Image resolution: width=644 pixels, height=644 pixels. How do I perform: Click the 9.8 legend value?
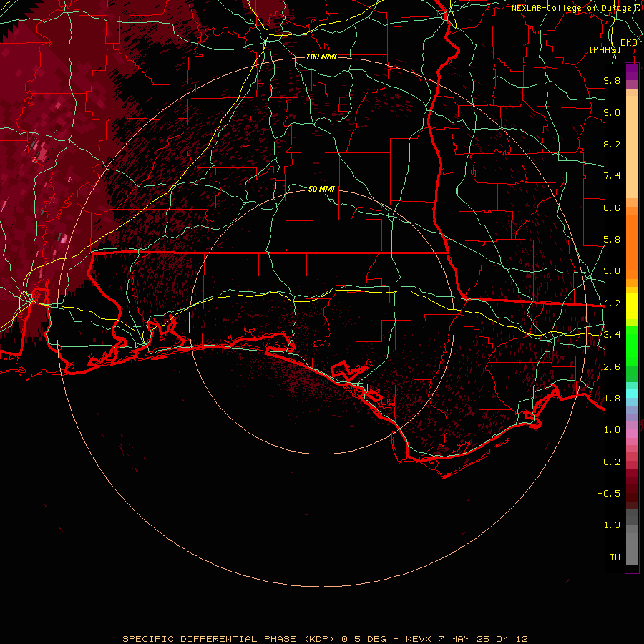[x=612, y=80]
